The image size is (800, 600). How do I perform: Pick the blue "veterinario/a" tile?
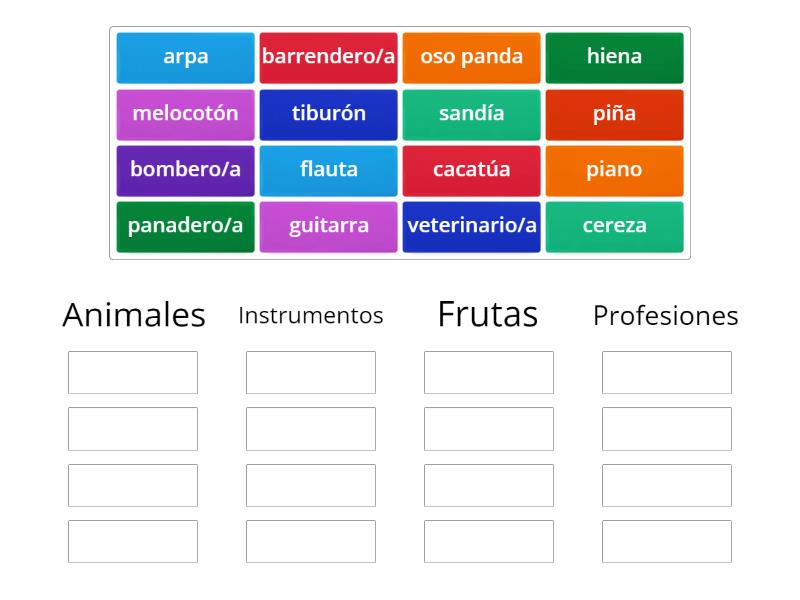point(471,226)
